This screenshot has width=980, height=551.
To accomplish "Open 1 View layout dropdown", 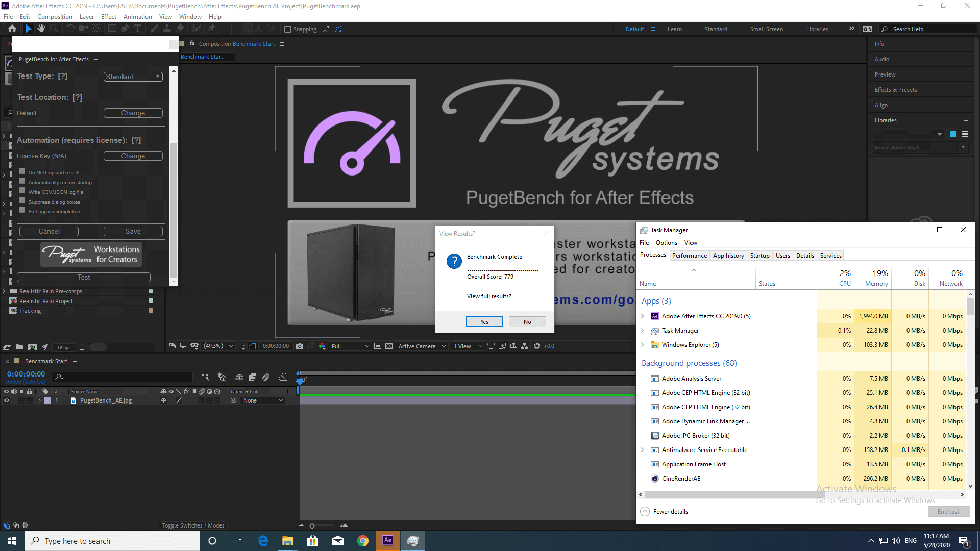I will point(468,346).
